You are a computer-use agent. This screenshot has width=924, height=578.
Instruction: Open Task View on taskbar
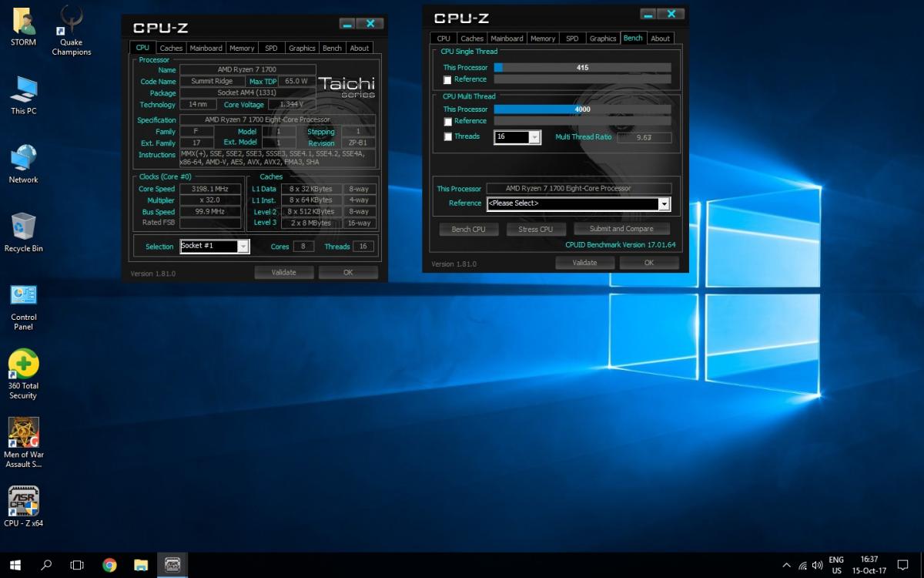[77, 565]
